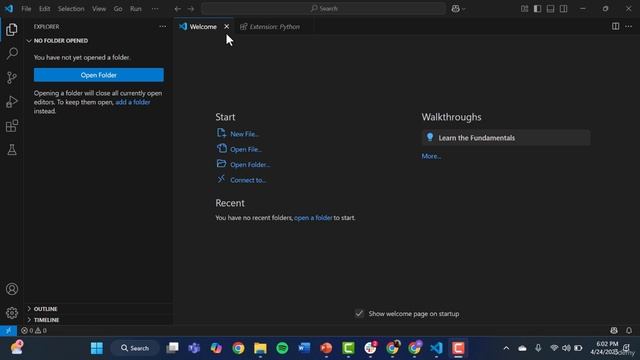Toggle the primary side bar

point(538,9)
